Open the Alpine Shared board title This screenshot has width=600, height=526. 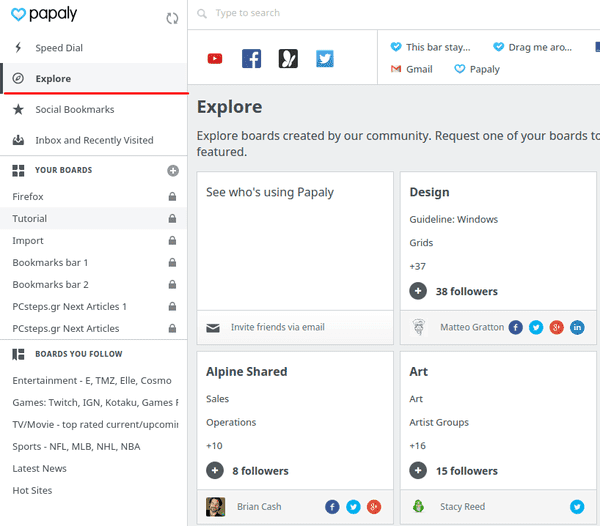click(x=246, y=371)
